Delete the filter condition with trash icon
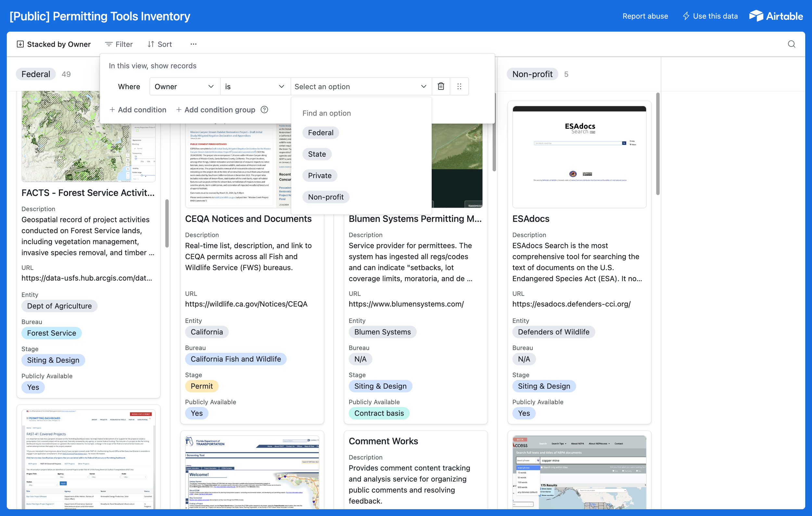Viewport: 812px width, 516px height. [441, 86]
